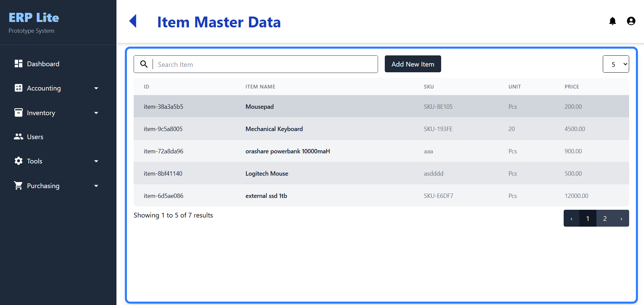This screenshot has width=644, height=305.
Task: Click the ERP Lite logo
Action: [x=34, y=18]
